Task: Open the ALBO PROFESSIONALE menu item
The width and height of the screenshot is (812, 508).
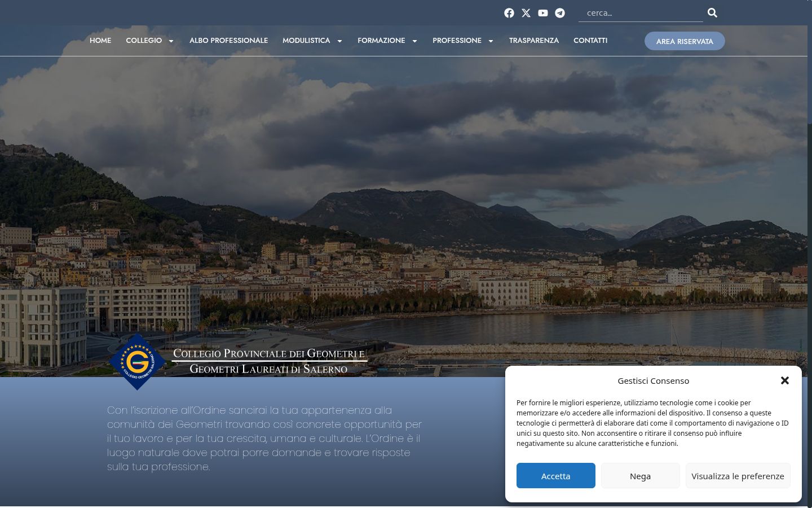Action: click(228, 40)
